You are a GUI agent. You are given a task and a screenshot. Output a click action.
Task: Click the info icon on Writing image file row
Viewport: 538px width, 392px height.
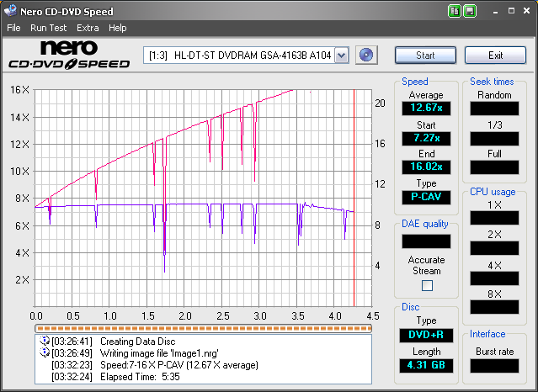pyautogui.click(x=45, y=352)
